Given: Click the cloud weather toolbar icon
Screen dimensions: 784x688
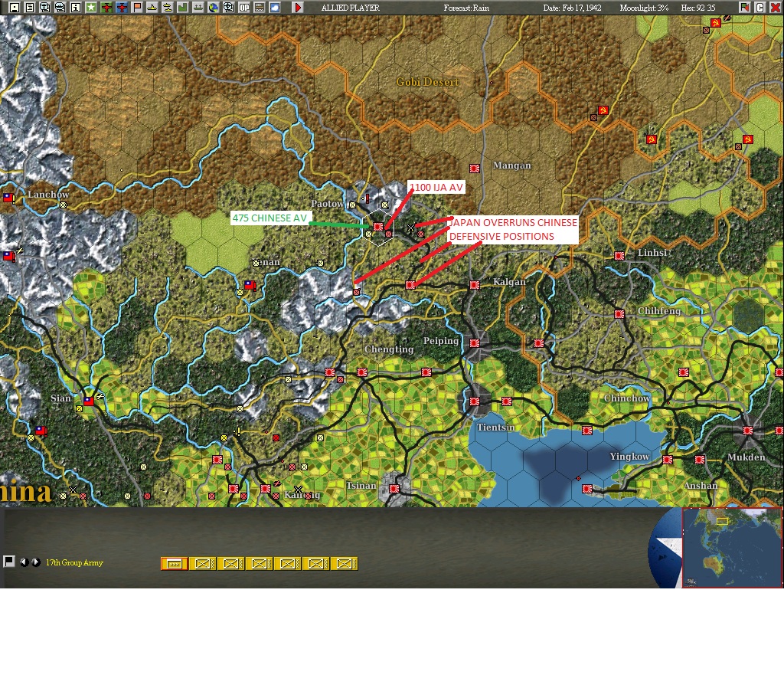Looking at the screenshot, I should (275, 8).
